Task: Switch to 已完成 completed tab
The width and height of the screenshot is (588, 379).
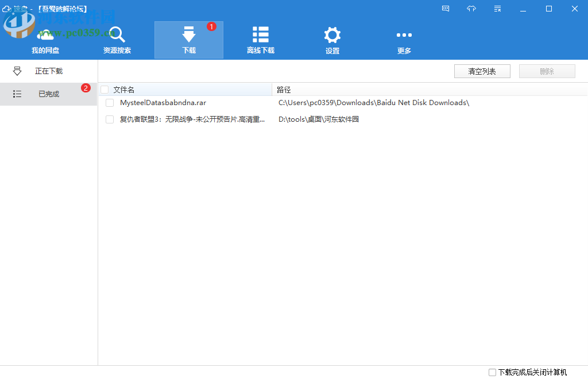Action: (49, 94)
